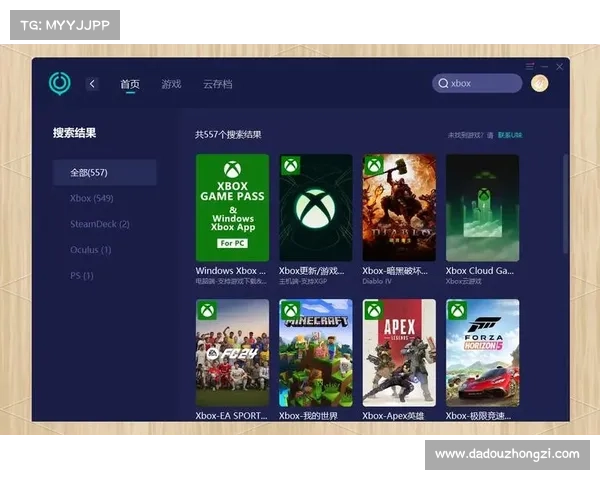600x480 pixels.
Task: Click the Xbox云游戏 subtitle text
Action: tap(463, 281)
